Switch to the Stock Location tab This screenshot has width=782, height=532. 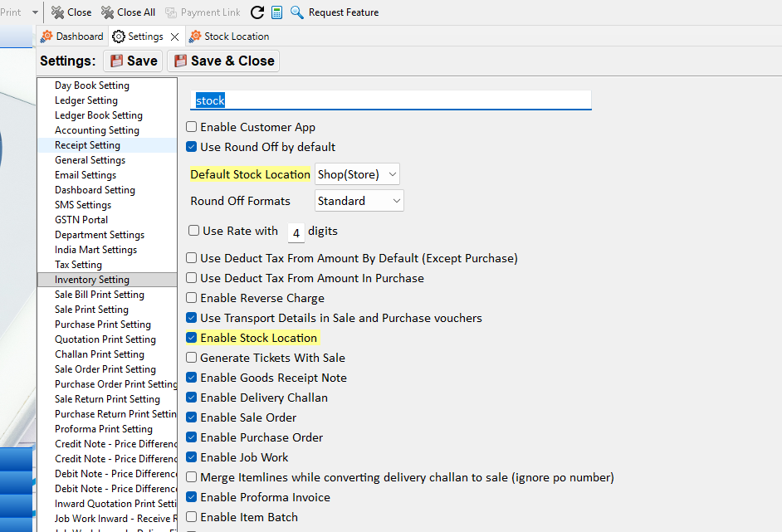point(229,37)
